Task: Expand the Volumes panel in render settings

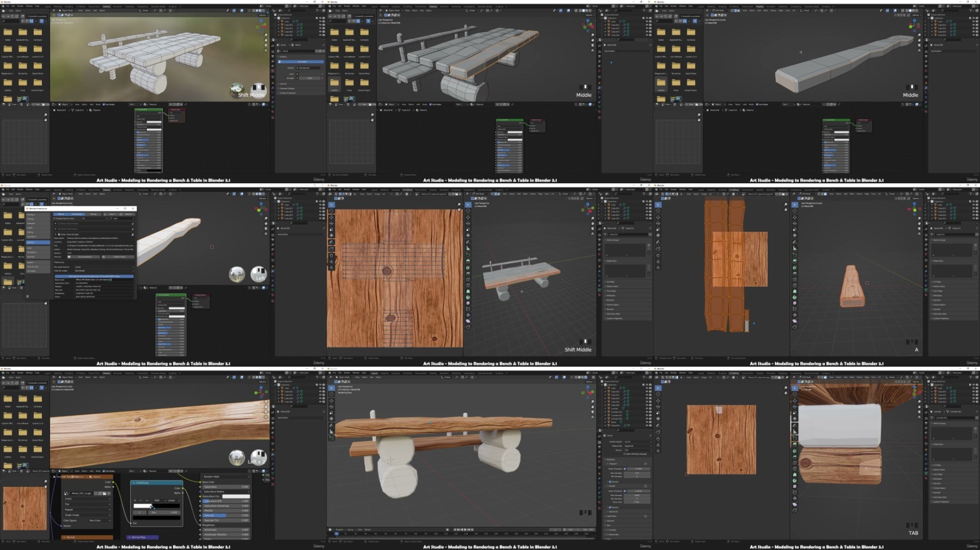Action: click(627, 521)
